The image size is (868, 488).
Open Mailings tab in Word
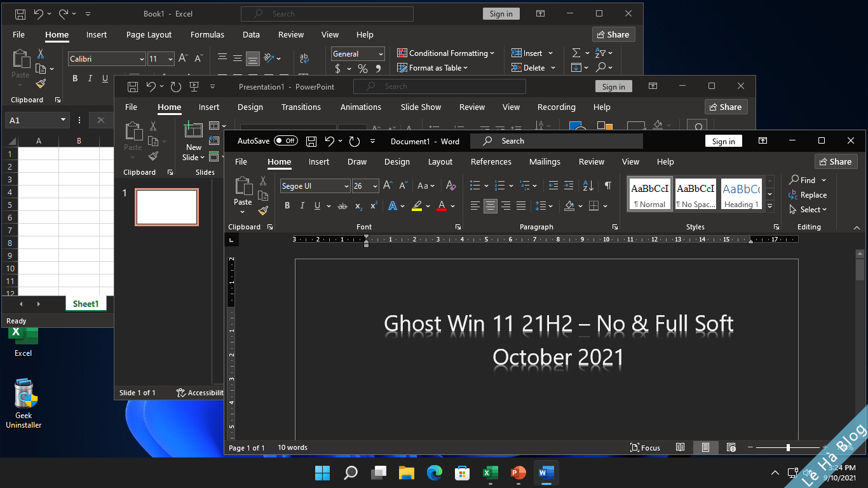[x=545, y=162]
